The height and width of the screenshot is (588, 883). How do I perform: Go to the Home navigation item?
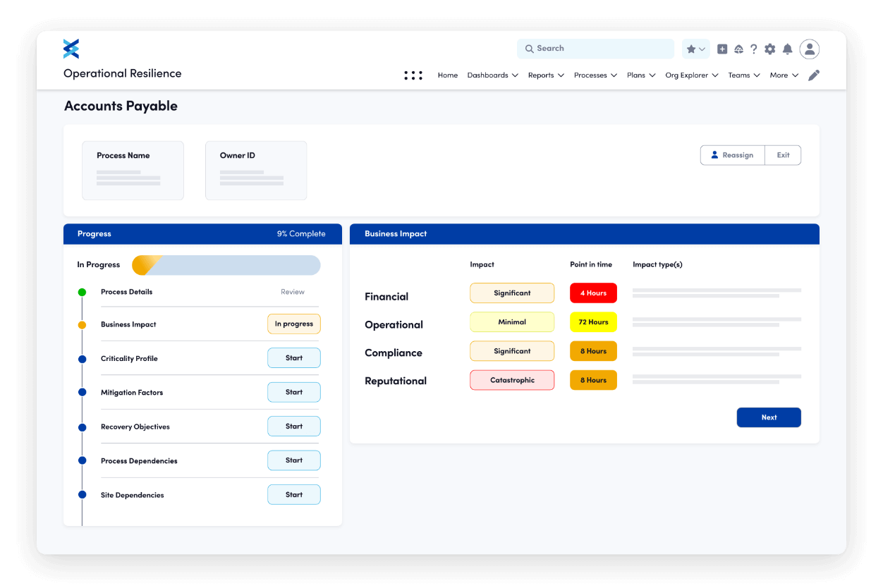click(x=447, y=75)
